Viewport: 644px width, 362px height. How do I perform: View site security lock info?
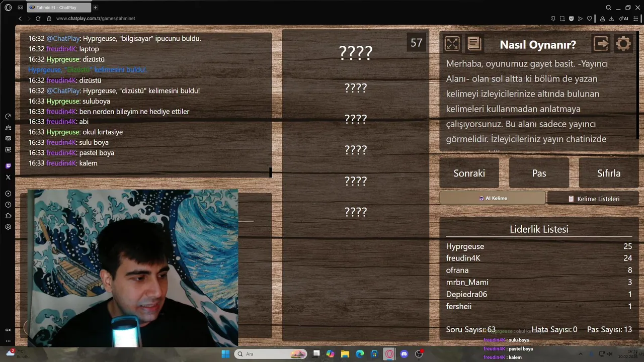[x=49, y=19]
